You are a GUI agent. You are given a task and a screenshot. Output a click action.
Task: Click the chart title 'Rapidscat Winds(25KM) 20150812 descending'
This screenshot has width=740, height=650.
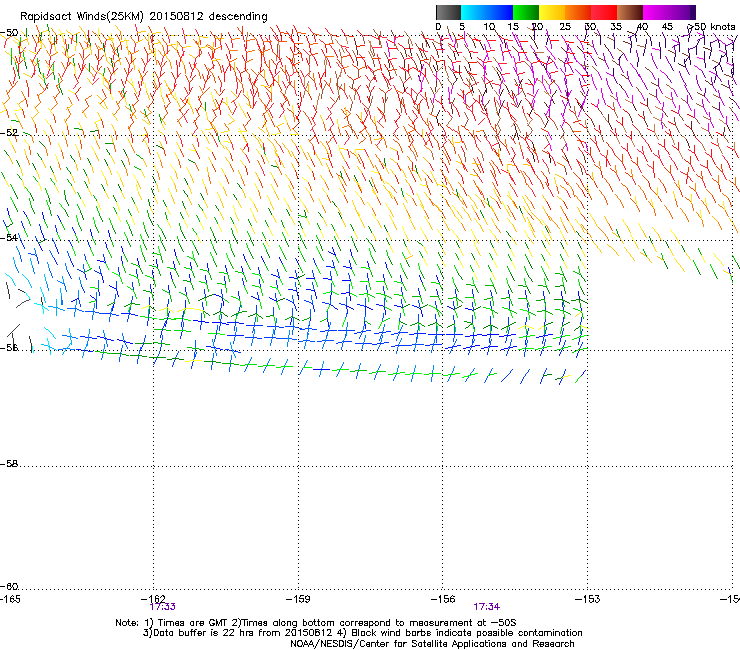point(143,17)
